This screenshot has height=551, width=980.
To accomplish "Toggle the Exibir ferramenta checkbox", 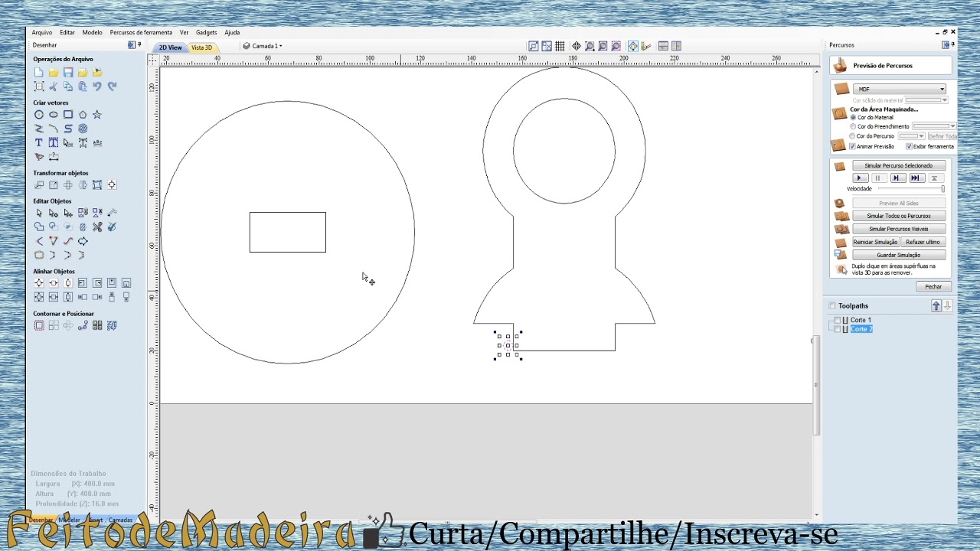I will [x=910, y=146].
